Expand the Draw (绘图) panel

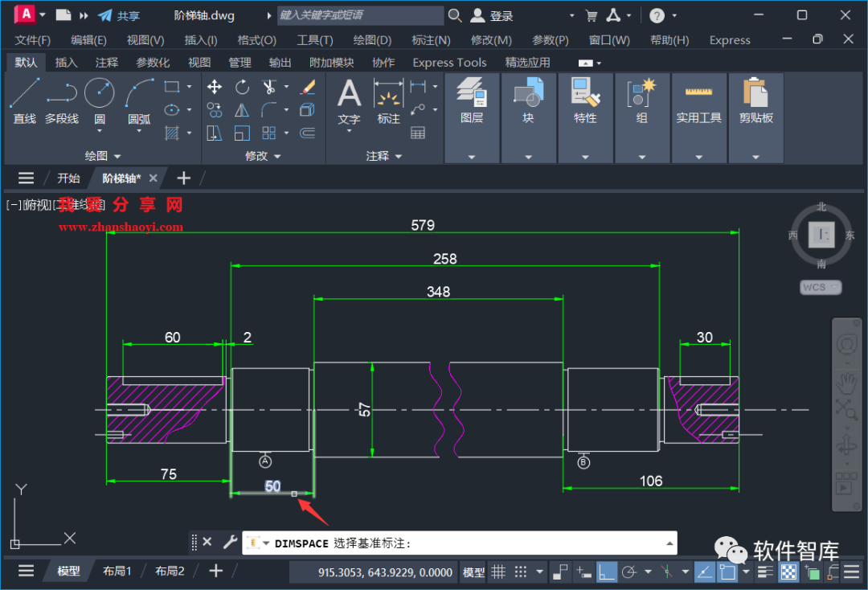click(102, 156)
